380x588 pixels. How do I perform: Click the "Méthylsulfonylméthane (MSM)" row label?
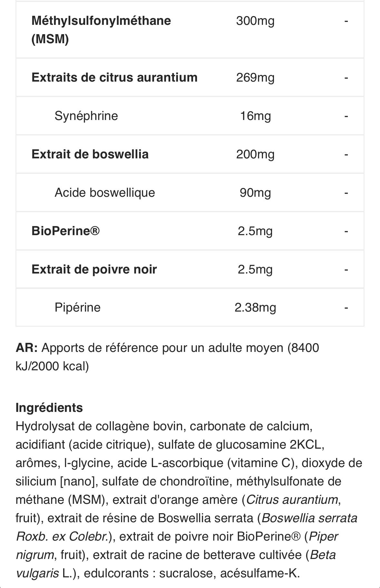101,30
